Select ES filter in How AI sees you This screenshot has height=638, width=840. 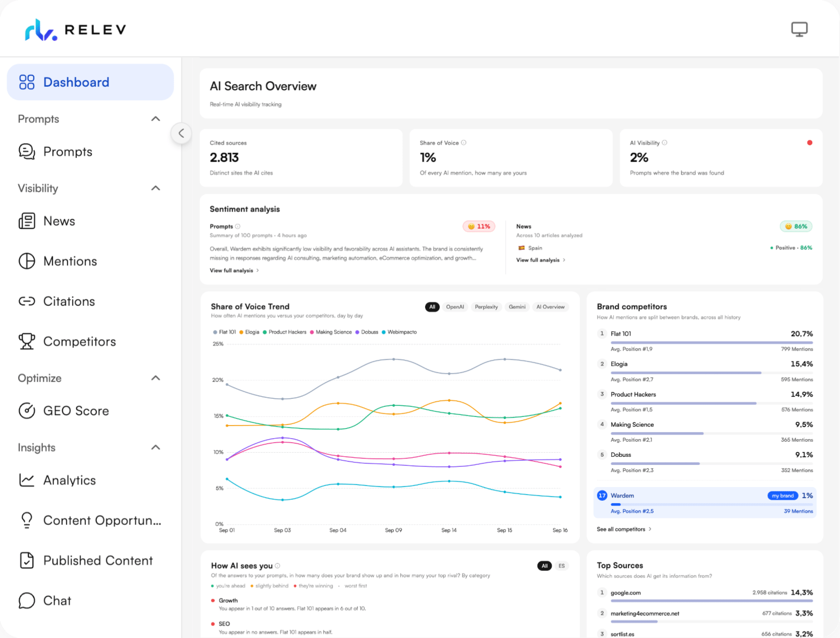click(561, 566)
